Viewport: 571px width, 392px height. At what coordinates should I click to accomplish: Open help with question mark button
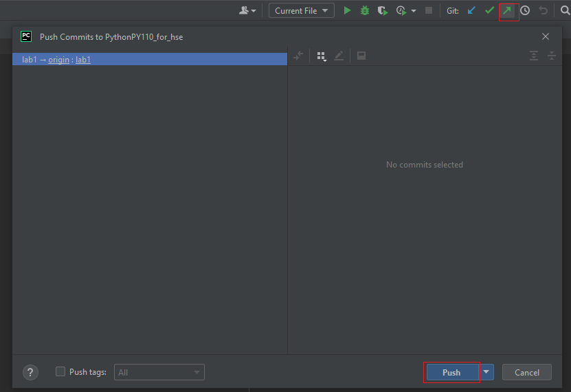point(30,372)
